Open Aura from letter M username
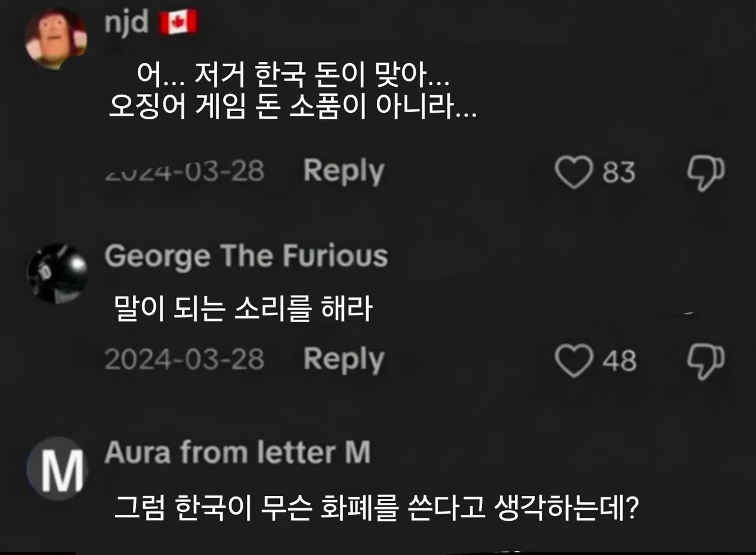This screenshot has width=756, height=555. coord(237,453)
